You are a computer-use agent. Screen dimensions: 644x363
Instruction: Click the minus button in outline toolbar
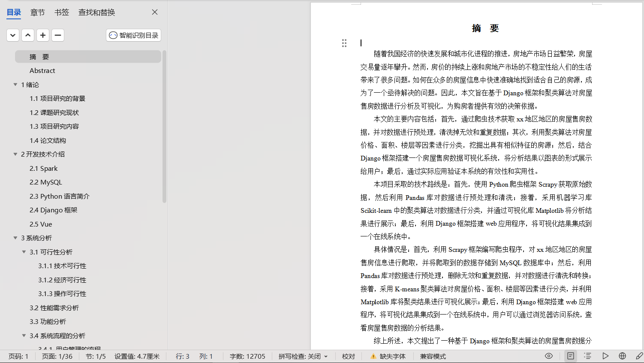(x=58, y=35)
